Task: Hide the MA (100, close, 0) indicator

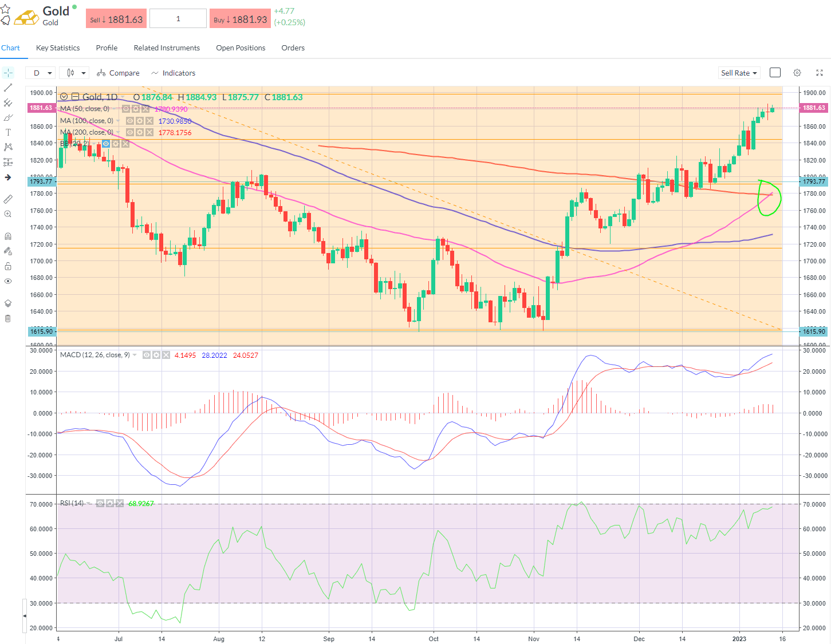Action: [x=130, y=121]
